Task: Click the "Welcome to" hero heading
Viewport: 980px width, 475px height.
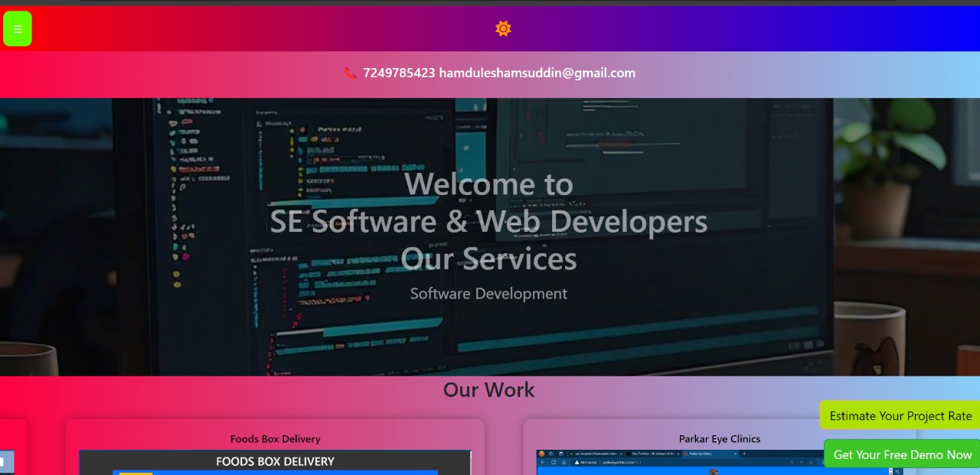Action: click(488, 184)
